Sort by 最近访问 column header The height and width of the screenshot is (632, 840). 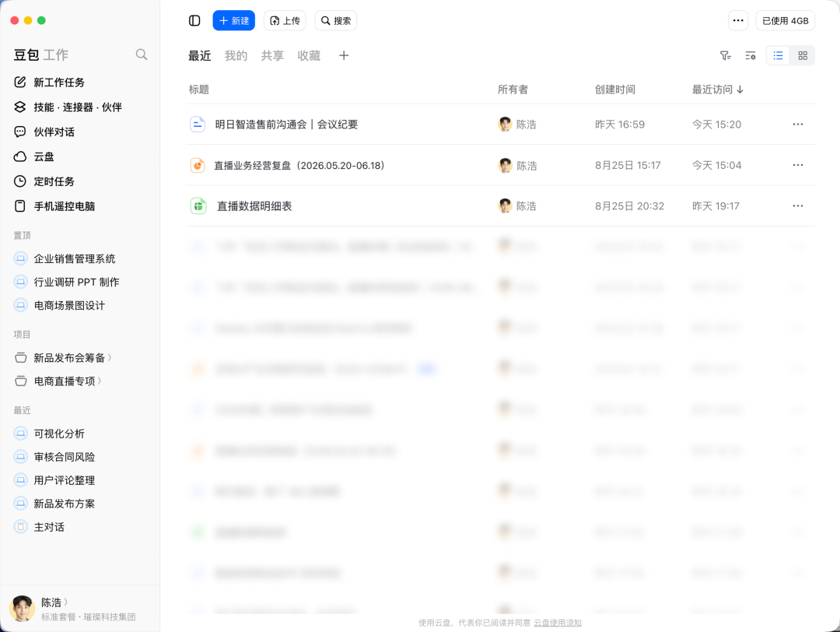pos(717,90)
